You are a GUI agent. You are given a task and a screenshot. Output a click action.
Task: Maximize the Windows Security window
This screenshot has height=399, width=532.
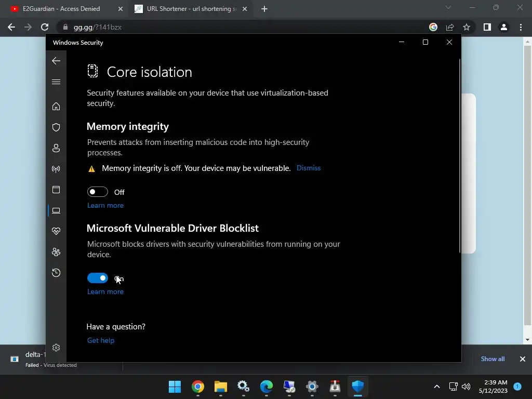(425, 42)
